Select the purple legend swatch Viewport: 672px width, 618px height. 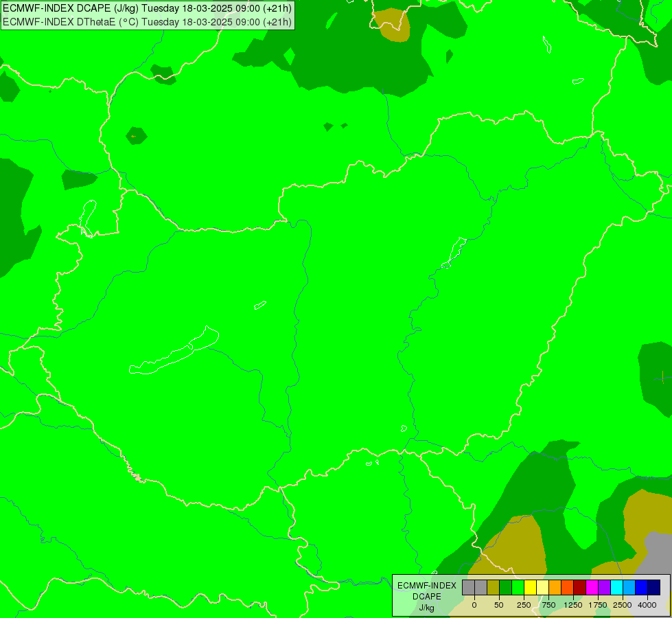605,587
